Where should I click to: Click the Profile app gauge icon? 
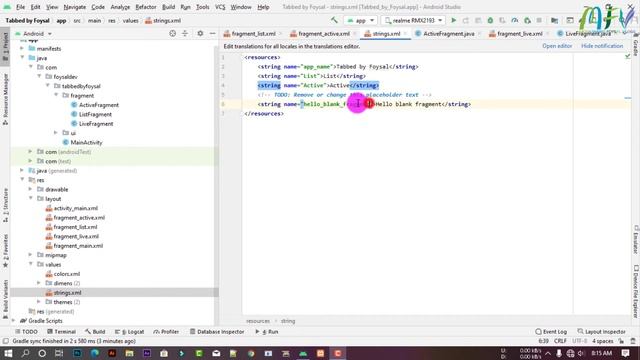(x=515, y=20)
